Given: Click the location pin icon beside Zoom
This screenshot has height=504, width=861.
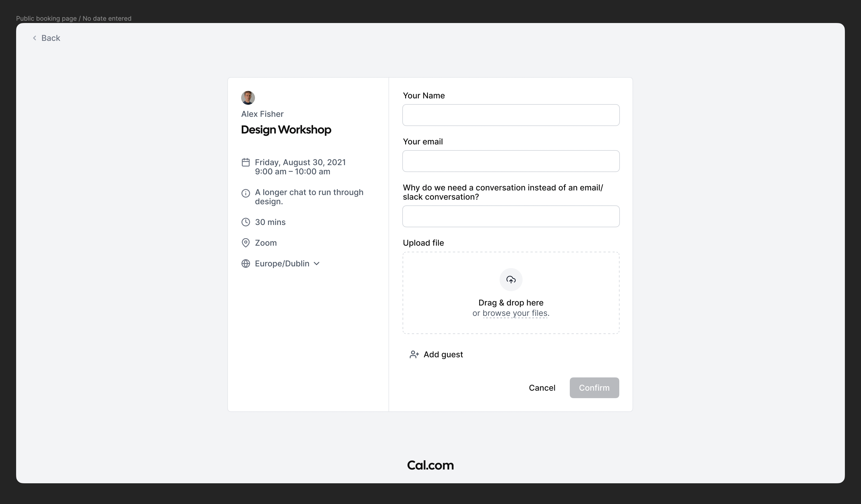Looking at the screenshot, I should 245,243.
